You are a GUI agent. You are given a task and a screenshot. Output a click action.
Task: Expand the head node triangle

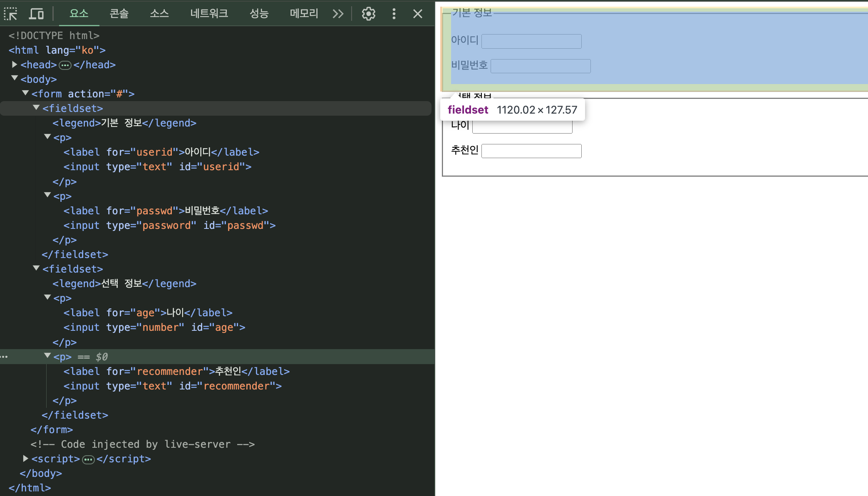coord(15,64)
